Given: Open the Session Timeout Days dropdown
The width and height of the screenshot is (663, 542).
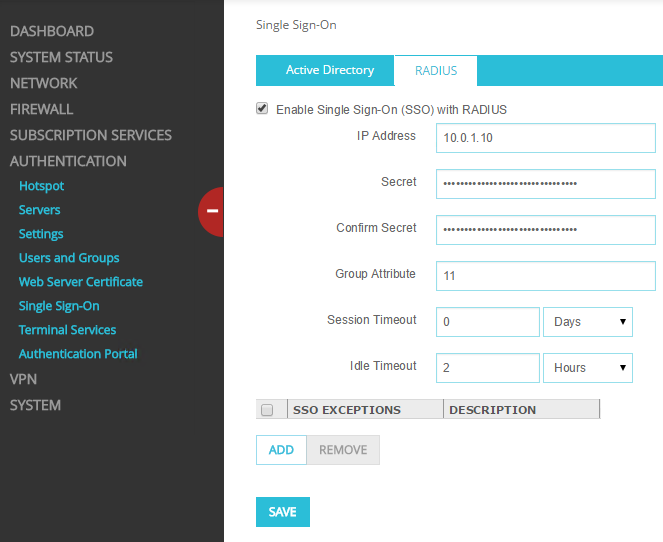Looking at the screenshot, I should pos(588,322).
